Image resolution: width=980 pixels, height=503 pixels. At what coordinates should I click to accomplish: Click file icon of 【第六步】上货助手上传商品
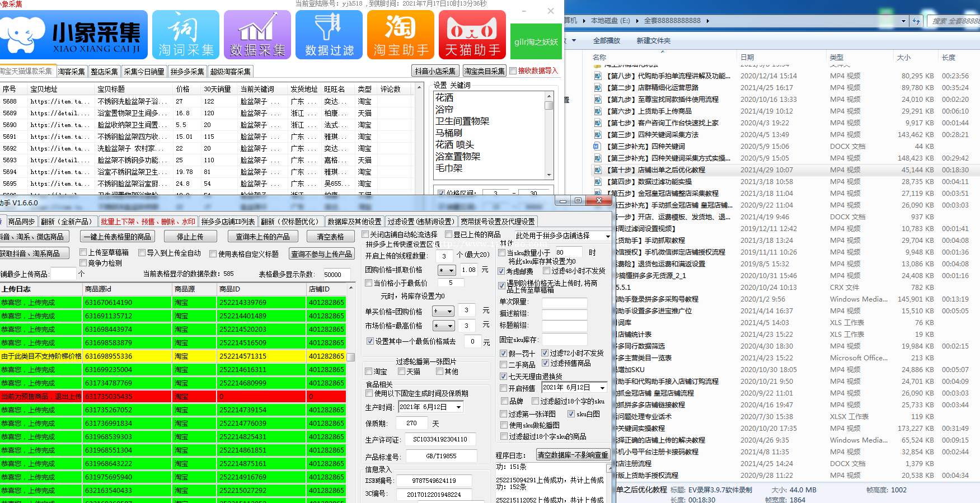(x=598, y=111)
